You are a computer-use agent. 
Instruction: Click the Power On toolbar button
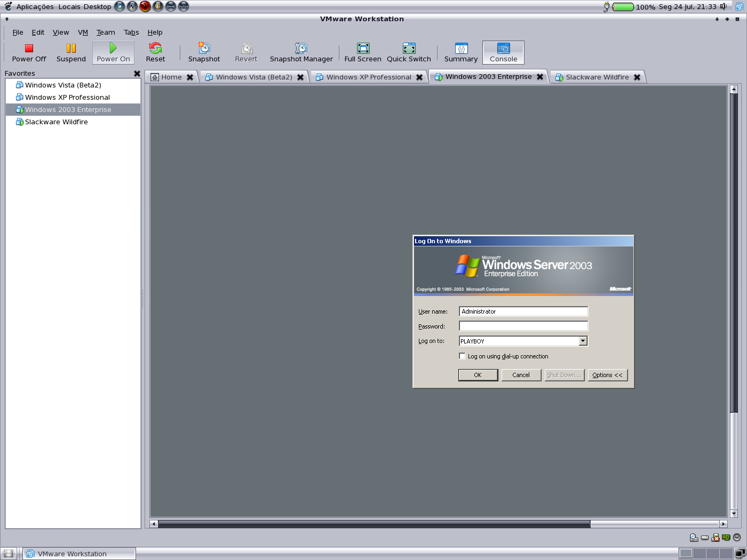click(113, 53)
